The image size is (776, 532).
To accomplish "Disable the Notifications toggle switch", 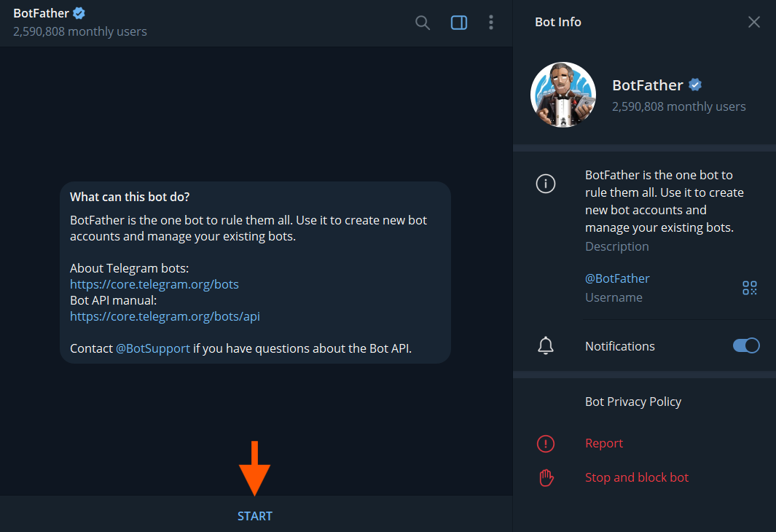I will (x=746, y=346).
